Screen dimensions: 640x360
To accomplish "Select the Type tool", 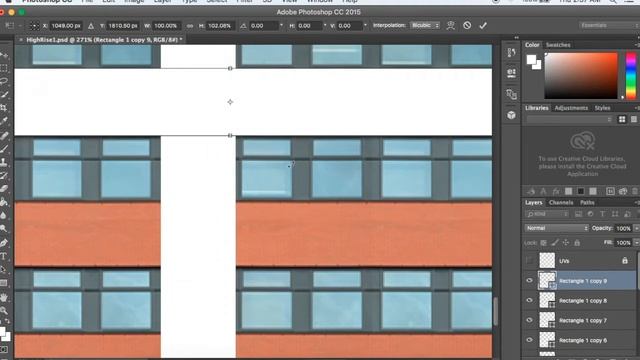I will coord(4,256).
